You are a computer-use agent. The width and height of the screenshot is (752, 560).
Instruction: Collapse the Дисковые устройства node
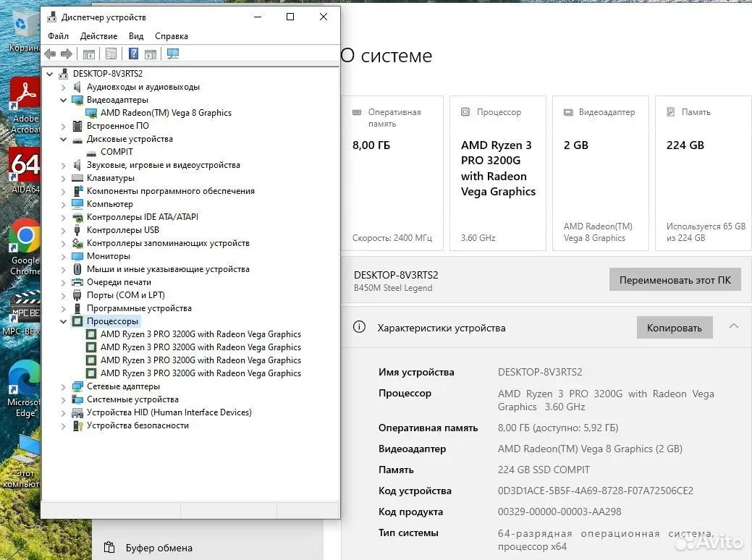(63, 139)
